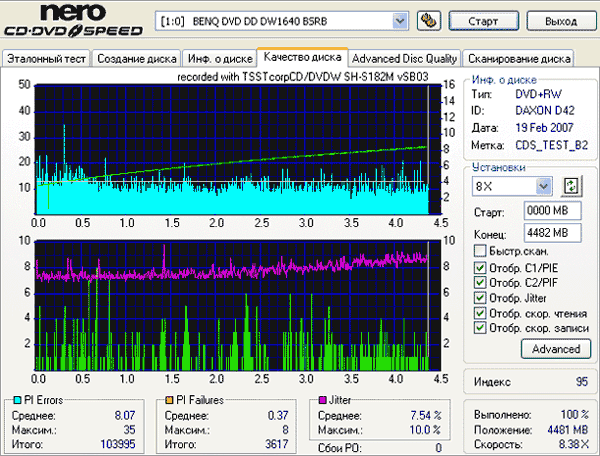
Task: Click the drive options icon beside the drive selector
Action: coord(428,20)
